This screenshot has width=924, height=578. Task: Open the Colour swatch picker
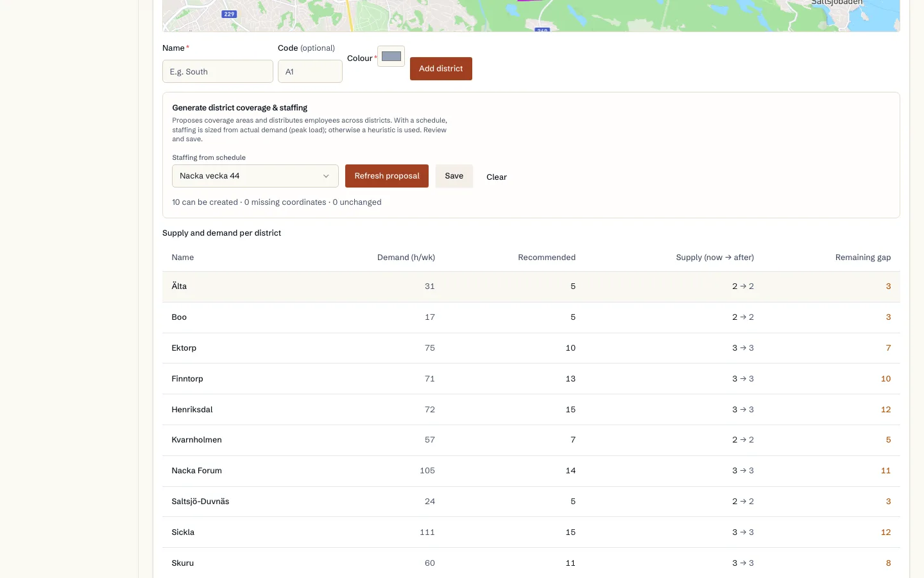coord(391,57)
